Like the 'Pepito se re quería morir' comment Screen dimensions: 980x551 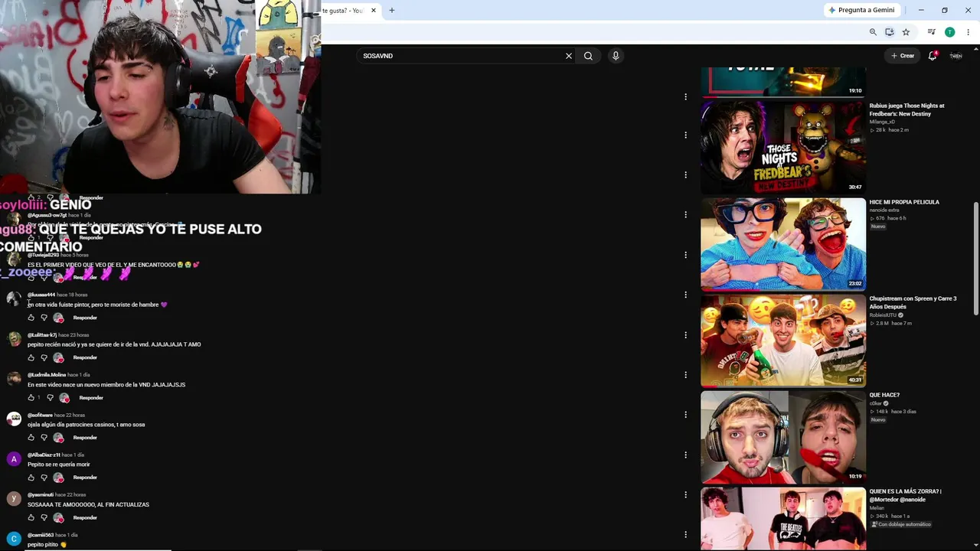pos(31,478)
